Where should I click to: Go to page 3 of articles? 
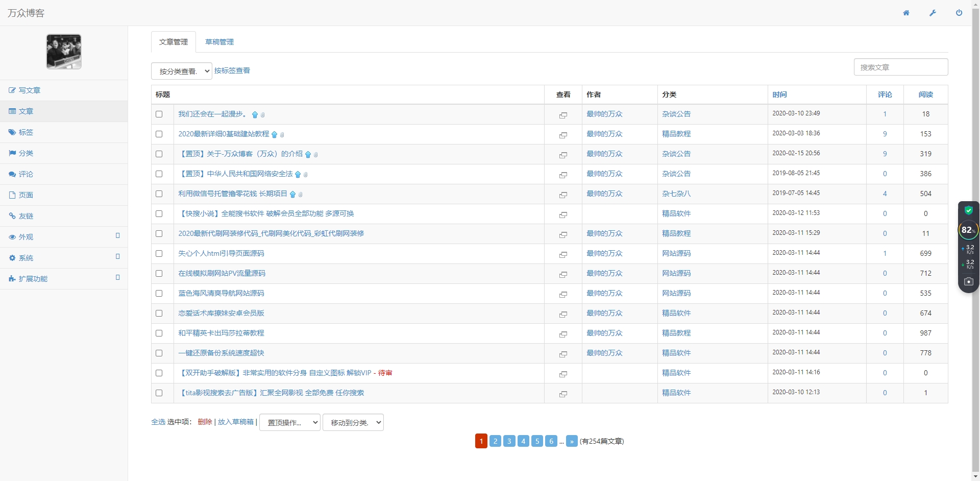click(509, 441)
